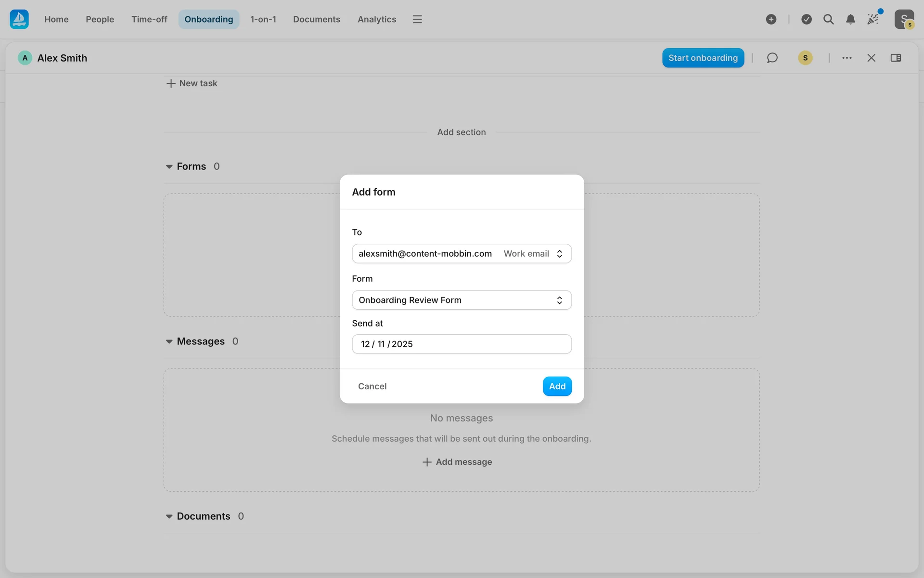Collapse the Forms section
The height and width of the screenshot is (578, 924).
click(169, 167)
